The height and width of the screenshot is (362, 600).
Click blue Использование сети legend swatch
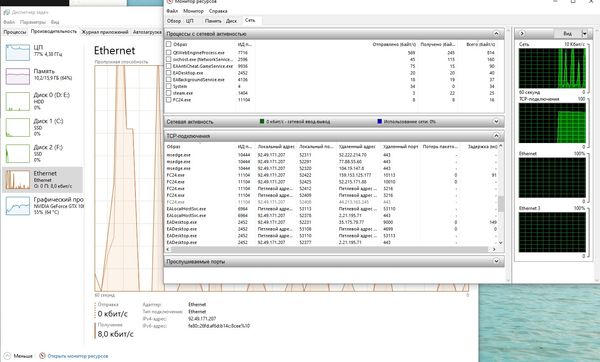tap(380, 121)
